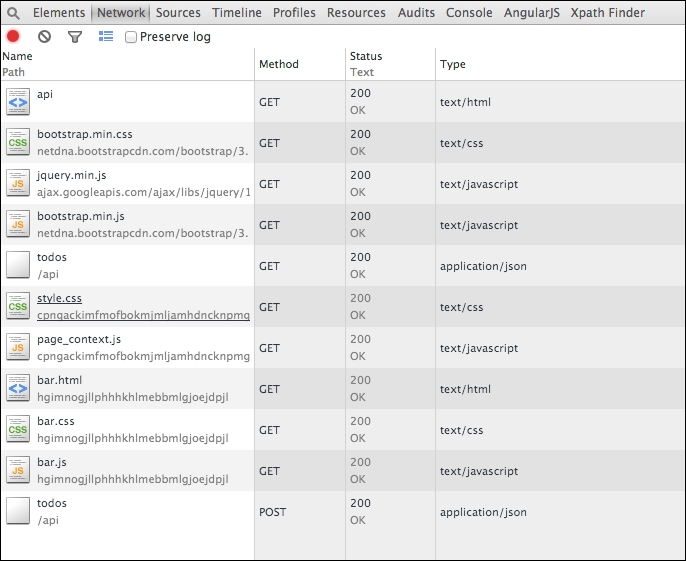Click the underlined cpngackimfmofbokmjmljamhdncknpmg path under style.css
Viewport: 686px width, 561px height.
pyautogui.click(x=143, y=315)
